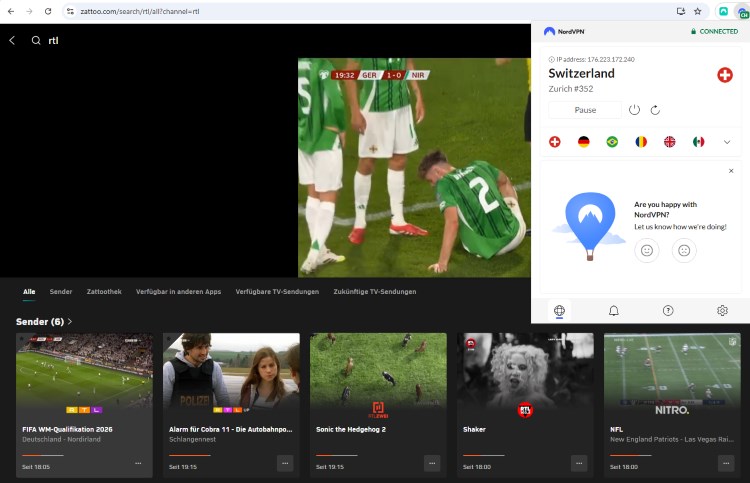Select the Mexico flag quick connect
This screenshot has height=483, width=750.
click(x=698, y=142)
